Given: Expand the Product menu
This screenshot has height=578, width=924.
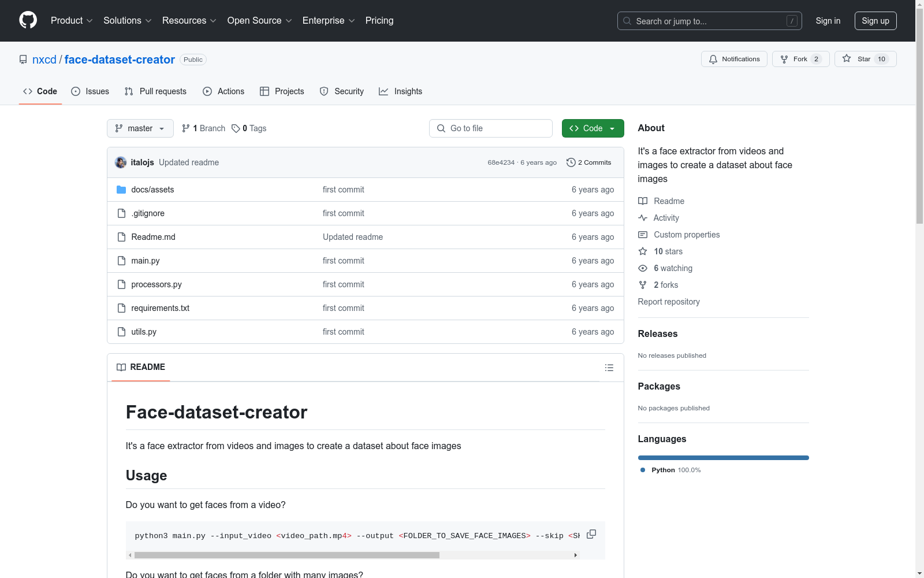Looking at the screenshot, I should pos(72,20).
